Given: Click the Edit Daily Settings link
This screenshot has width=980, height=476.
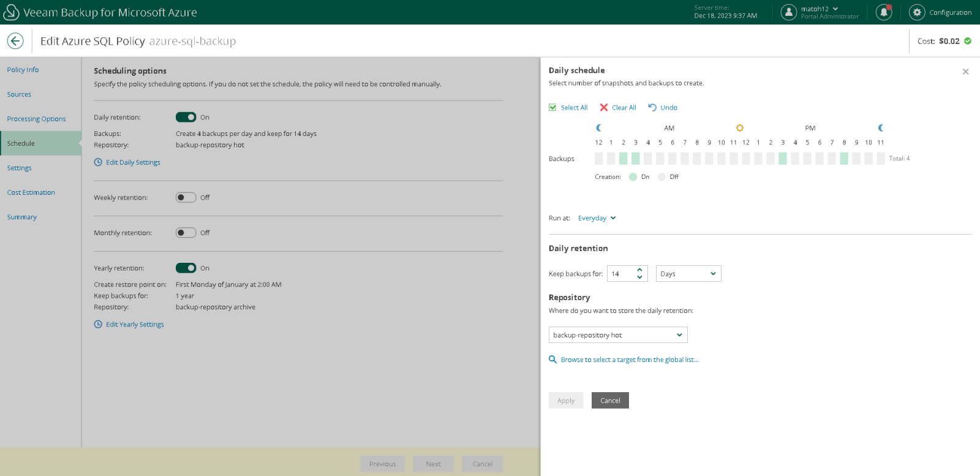Looking at the screenshot, I should point(133,162).
